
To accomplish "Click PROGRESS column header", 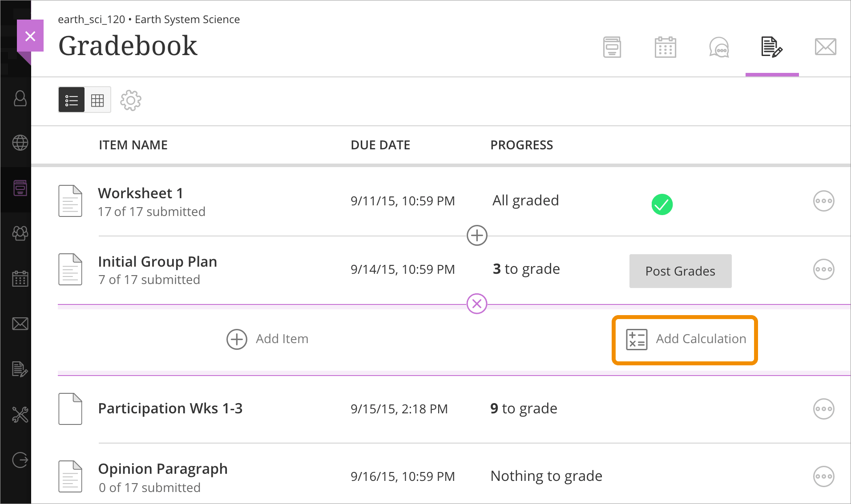I will [522, 145].
